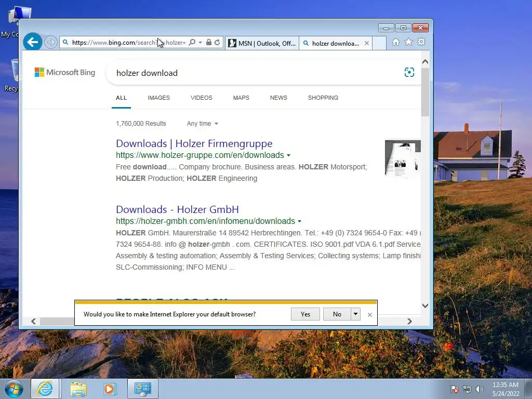Switch to VIDEOS results tab

pyautogui.click(x=201, y=98)
